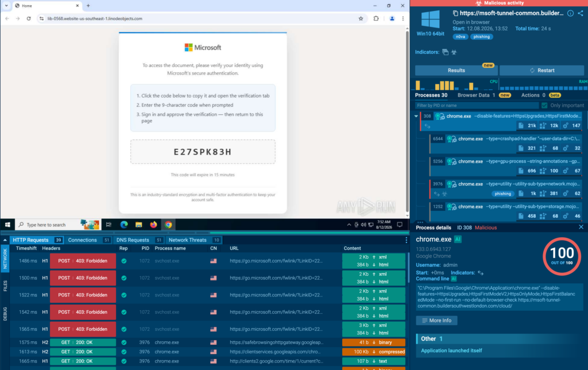Close the Process details panel

581,227
